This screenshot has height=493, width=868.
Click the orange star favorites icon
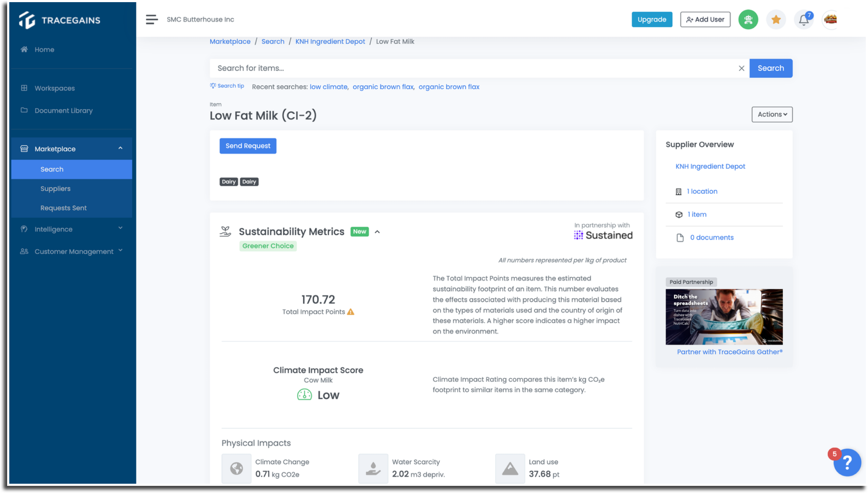(776, 19)
